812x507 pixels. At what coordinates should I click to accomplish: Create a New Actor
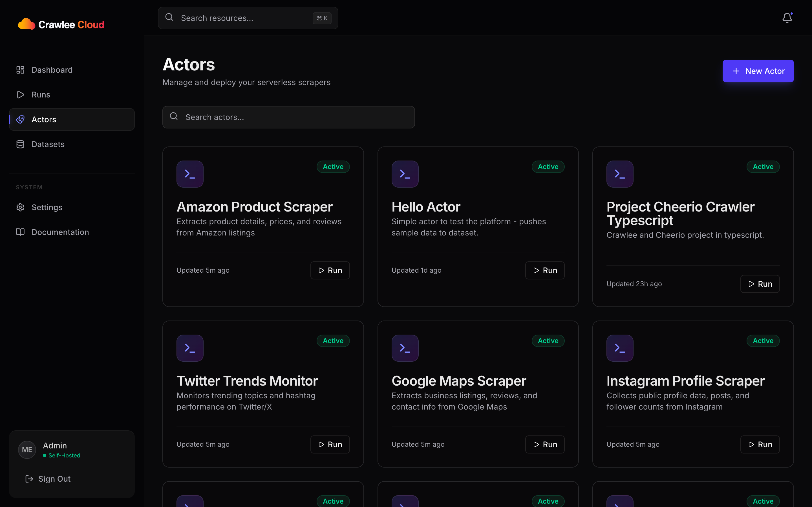click(758, 71)
